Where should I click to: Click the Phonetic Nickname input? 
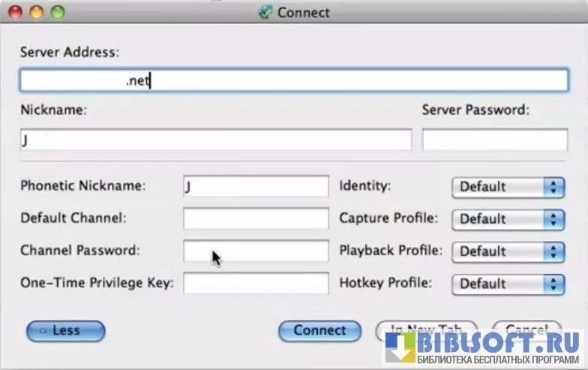255,186
